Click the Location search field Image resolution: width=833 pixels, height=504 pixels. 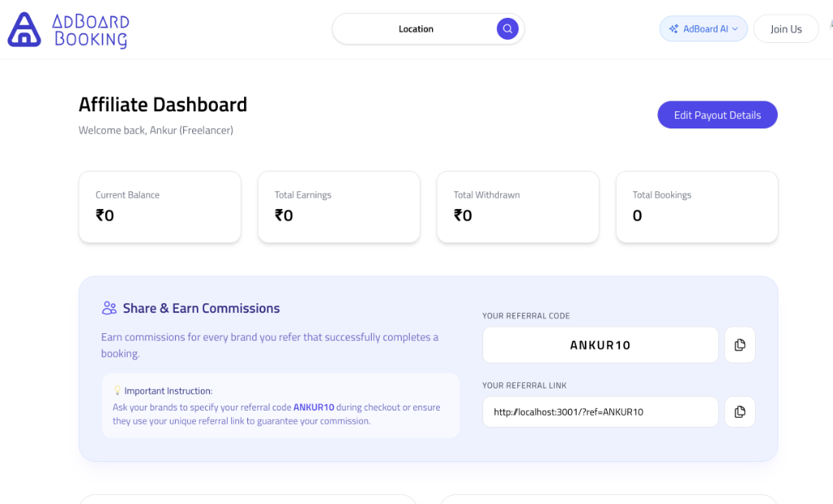(x=416, y=29)
